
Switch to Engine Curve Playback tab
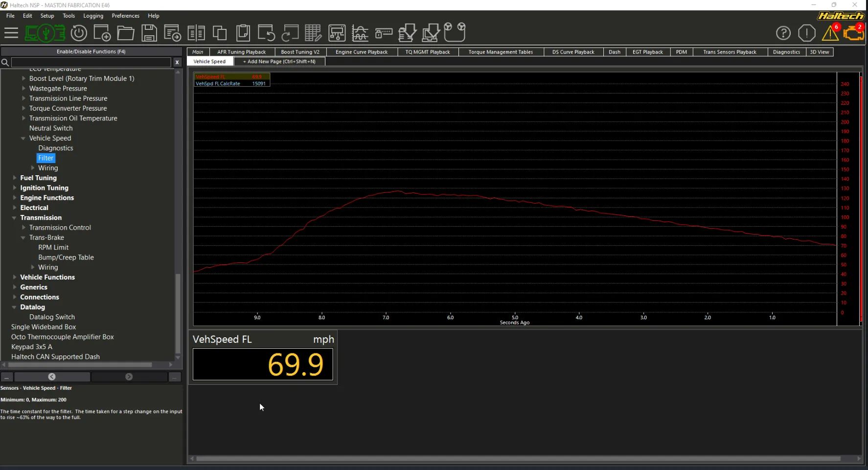tap(362, 52)
